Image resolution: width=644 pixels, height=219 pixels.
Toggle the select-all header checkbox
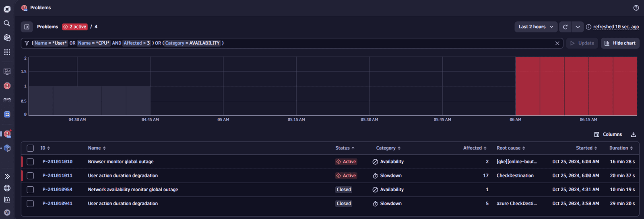[30, 148]
